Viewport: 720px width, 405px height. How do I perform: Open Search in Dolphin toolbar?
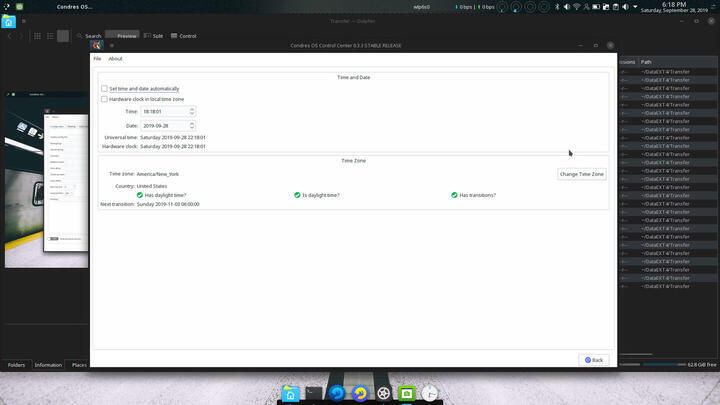coord(89,36)
